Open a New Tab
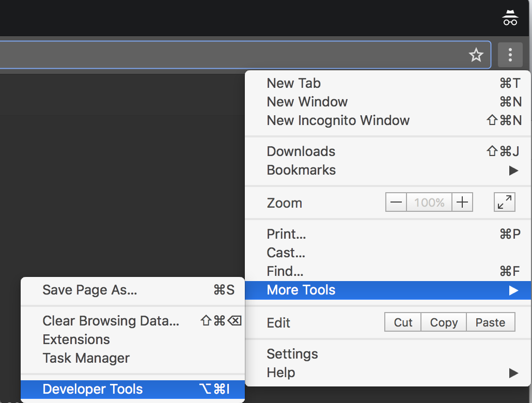Screen dimensions: 532x403 point(293,83)
